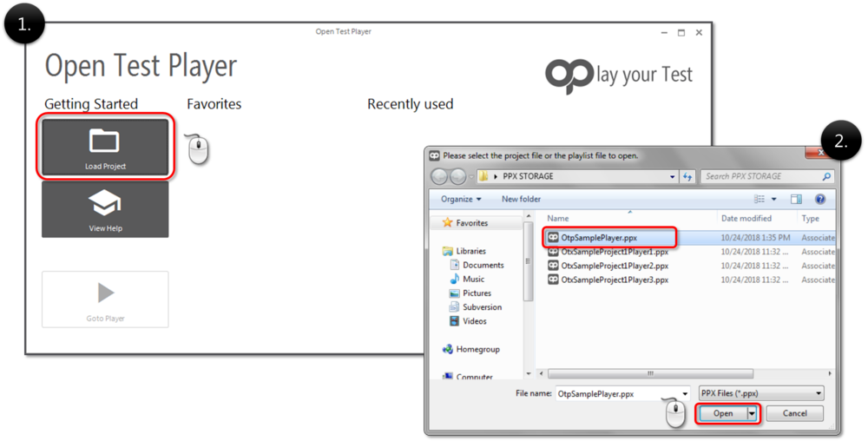Select Homegroup in navigation pane

(x=477, y=349)
